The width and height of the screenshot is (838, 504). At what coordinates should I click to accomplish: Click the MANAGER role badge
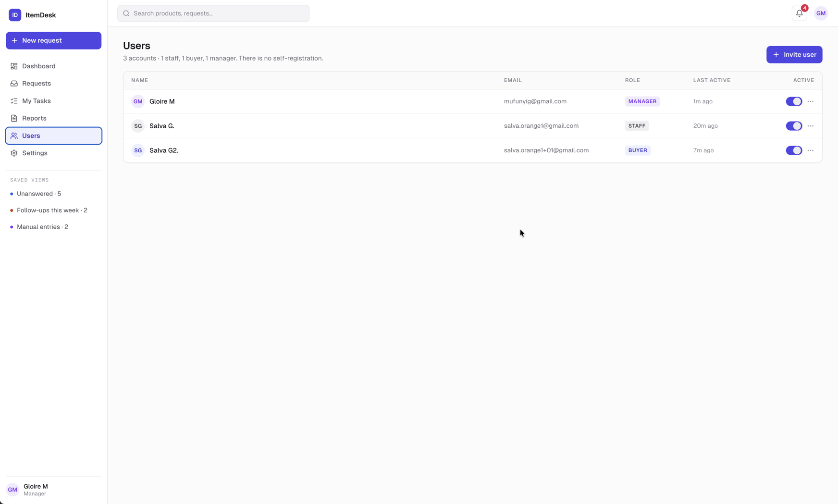642,101
